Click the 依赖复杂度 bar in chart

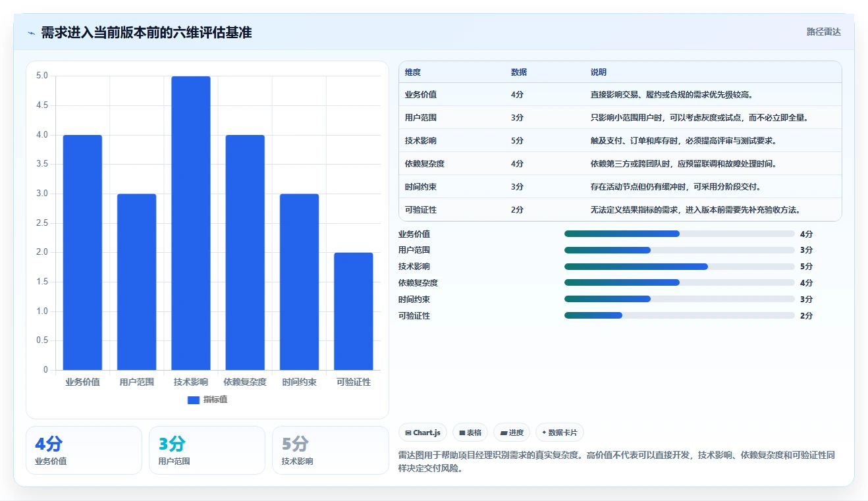245,252
